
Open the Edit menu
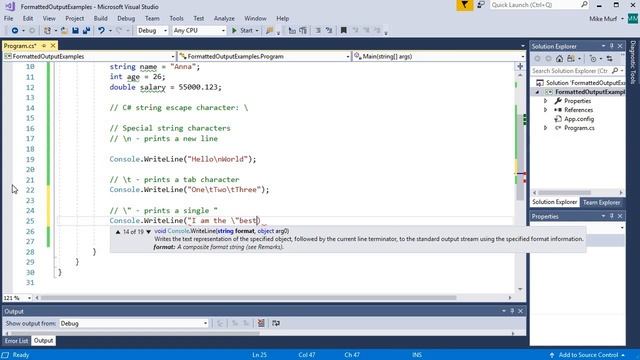tap(28, 18)
